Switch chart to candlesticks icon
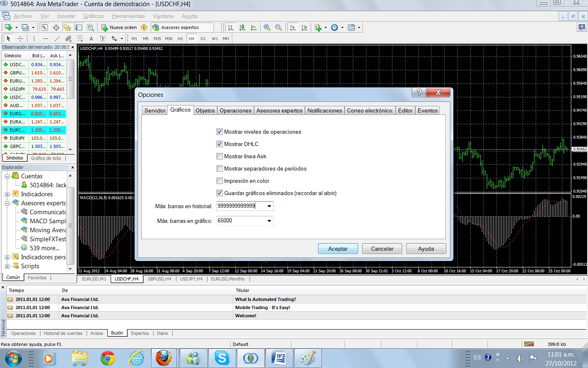The width and height of the screenshot is (588, 368). 242,27
